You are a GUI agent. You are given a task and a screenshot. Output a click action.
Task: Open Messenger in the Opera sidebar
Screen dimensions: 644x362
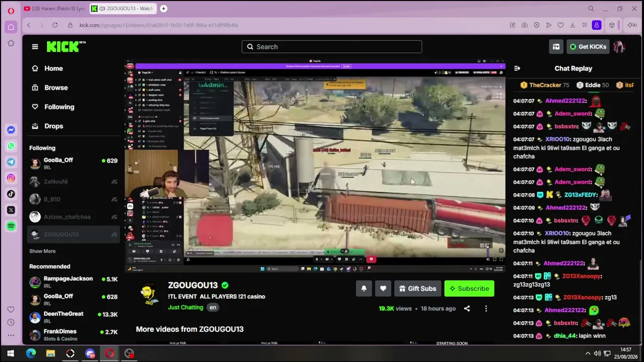pos(11,130)
